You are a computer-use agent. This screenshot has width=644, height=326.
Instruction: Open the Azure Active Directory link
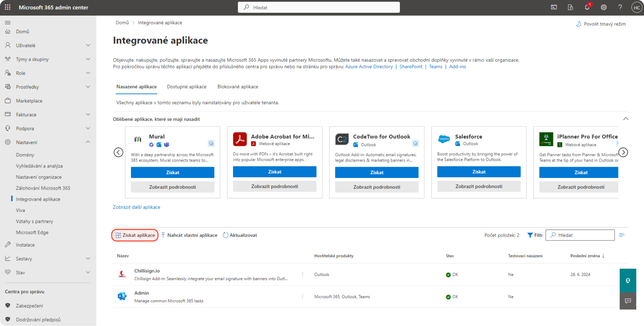click(x=369, y=66)
